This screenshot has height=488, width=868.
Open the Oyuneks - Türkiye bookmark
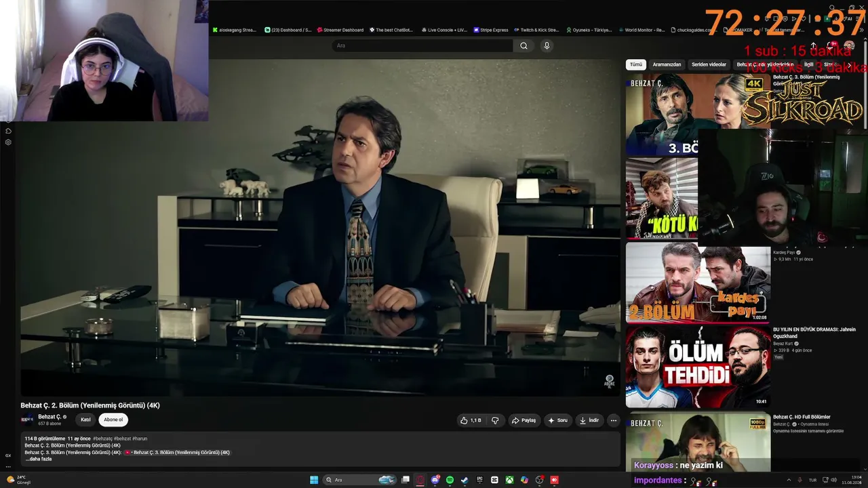589,30
